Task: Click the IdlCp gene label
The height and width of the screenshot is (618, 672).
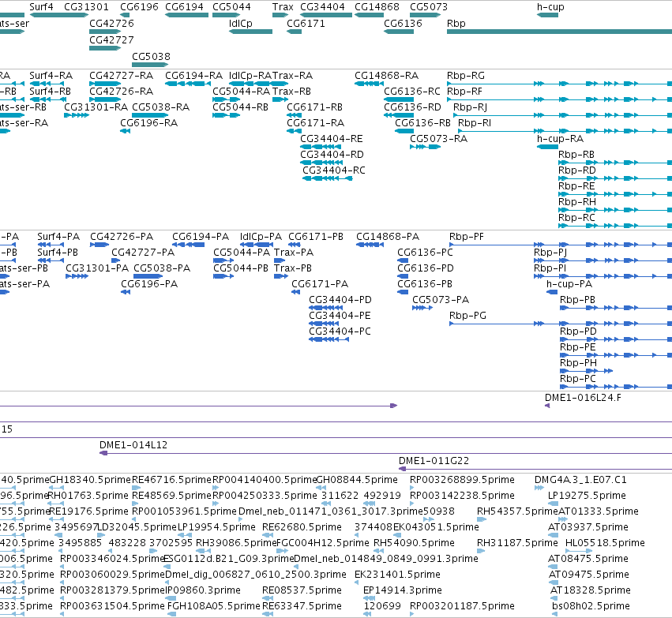Action: coord(241,23)
